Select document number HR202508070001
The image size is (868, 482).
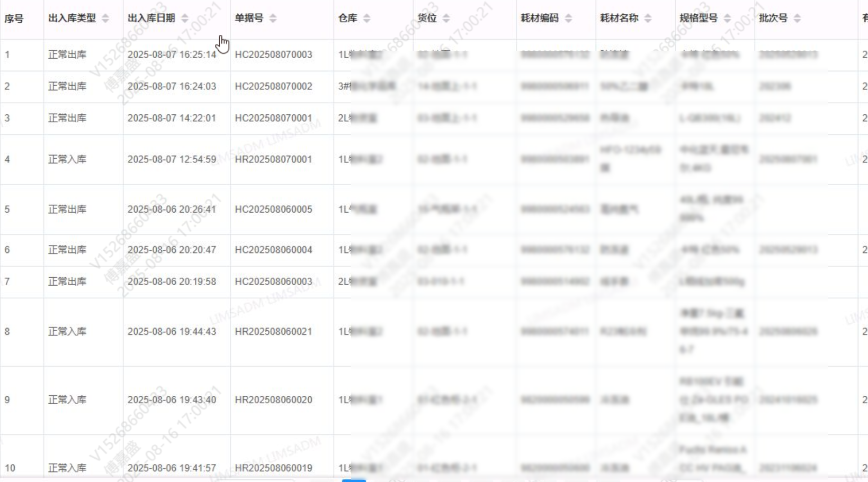click(x=273, y=159)
